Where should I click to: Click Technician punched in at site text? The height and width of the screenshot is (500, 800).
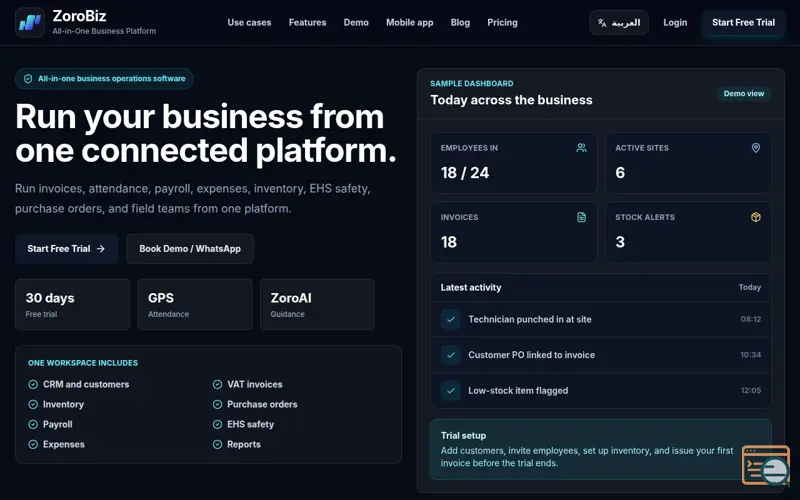(530, 319)
